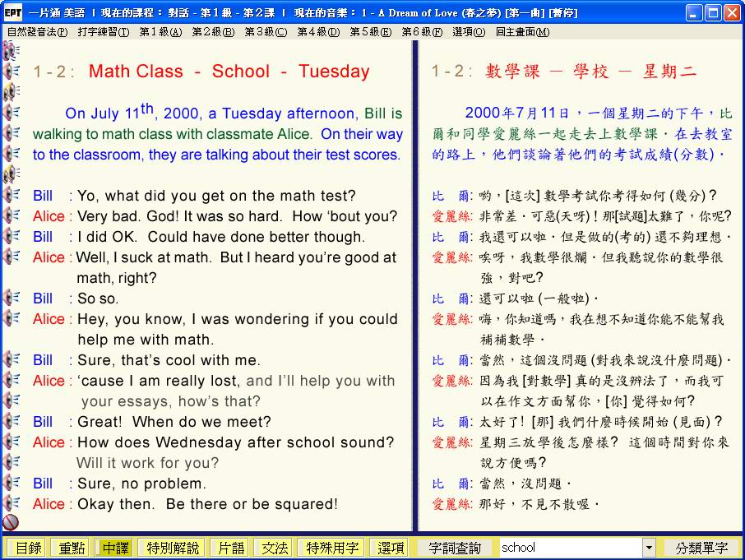Play audio for 'Sure, no problem.' line
This screenshot has height=560, width=745.
[11, 483]
